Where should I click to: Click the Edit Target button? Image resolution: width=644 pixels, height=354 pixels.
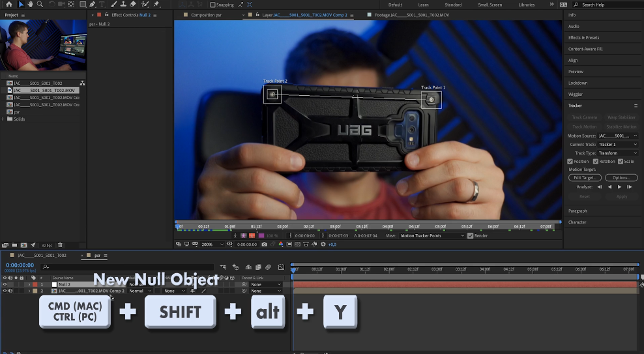click(x=585, y=178)
